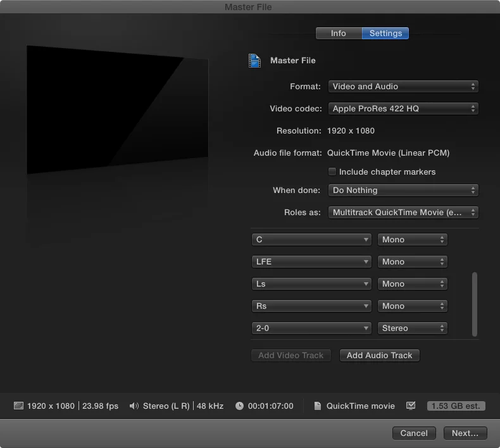
Task: Click the frame size icon in status bar
Action: point(18,406)
